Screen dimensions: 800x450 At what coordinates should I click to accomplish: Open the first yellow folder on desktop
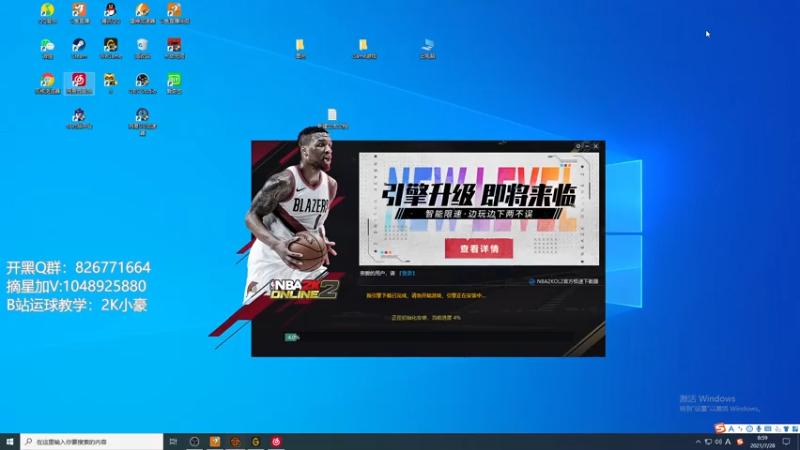pyautogui.click(x=300, y=48)
